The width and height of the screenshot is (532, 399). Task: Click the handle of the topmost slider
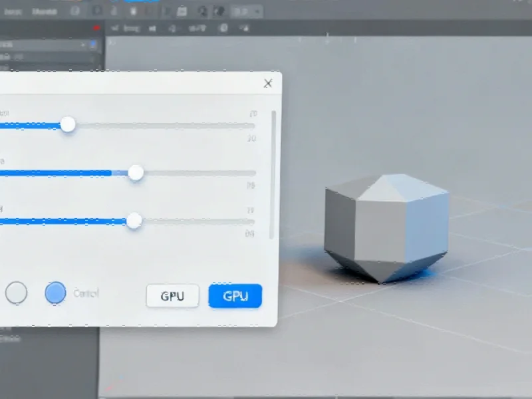[x=68, y=124]
